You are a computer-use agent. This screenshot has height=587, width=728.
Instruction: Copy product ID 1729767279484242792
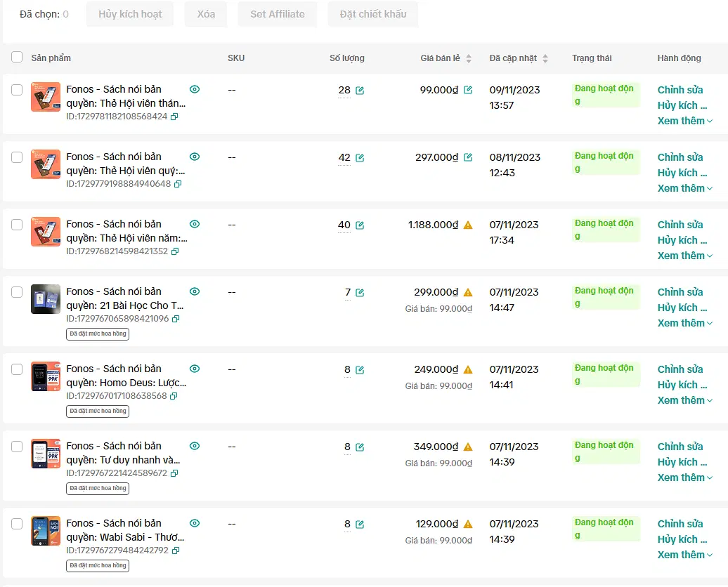point(176,550)
